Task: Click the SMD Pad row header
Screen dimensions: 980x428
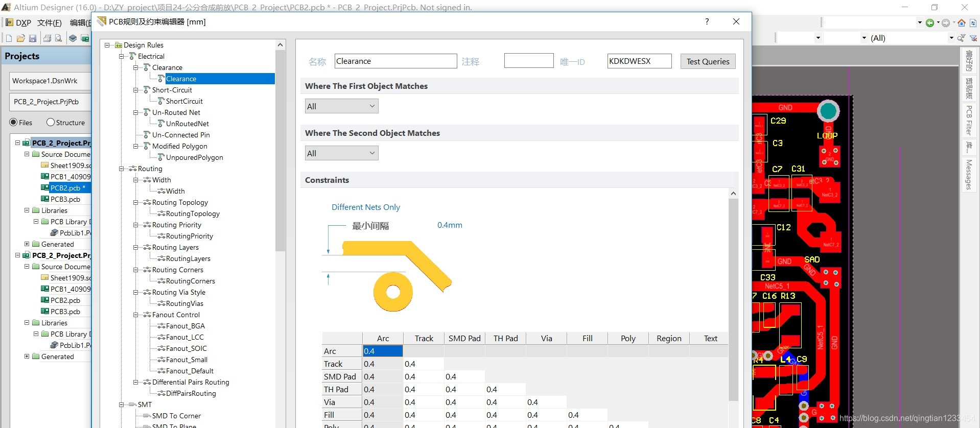Action: [x=342, y=376]
